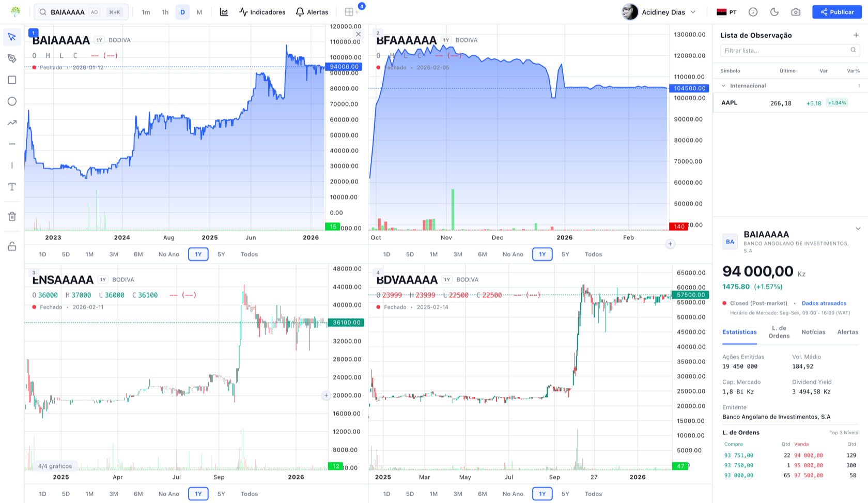Open chart type selector icon
The width and height of the screenshot is (868, 503).
point(224,12)
